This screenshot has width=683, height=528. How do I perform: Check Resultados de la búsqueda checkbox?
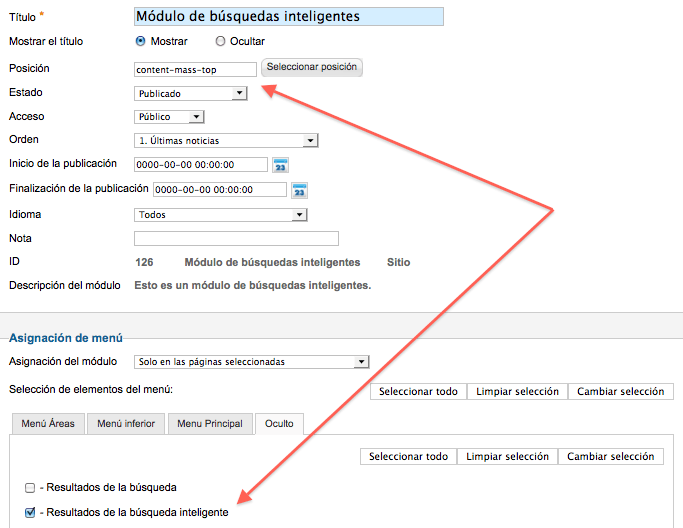30,487
